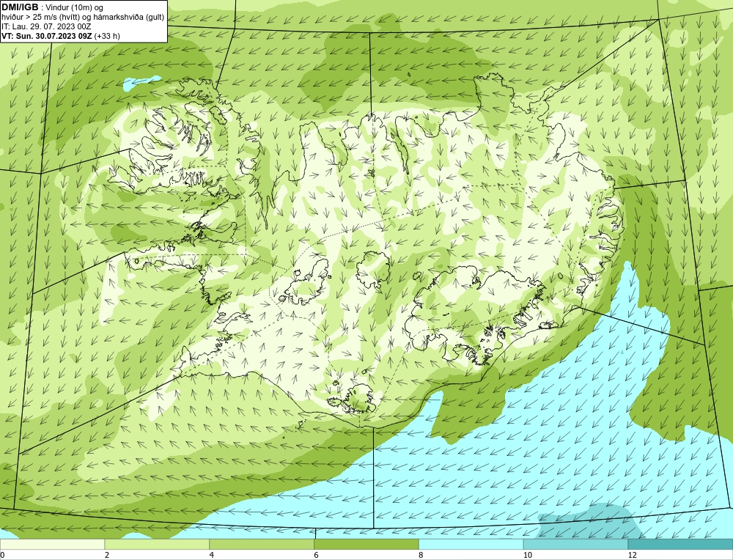
Task: Click the 8–10 m/s light cyan swatch
Action: (x=471, y=545)
